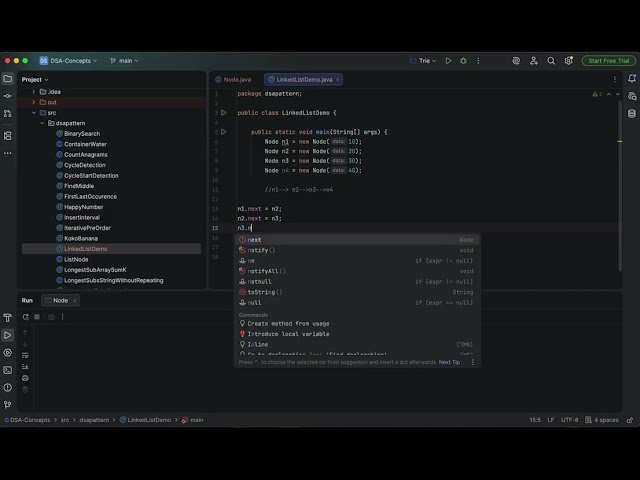Expand the .idea folder

34,92
